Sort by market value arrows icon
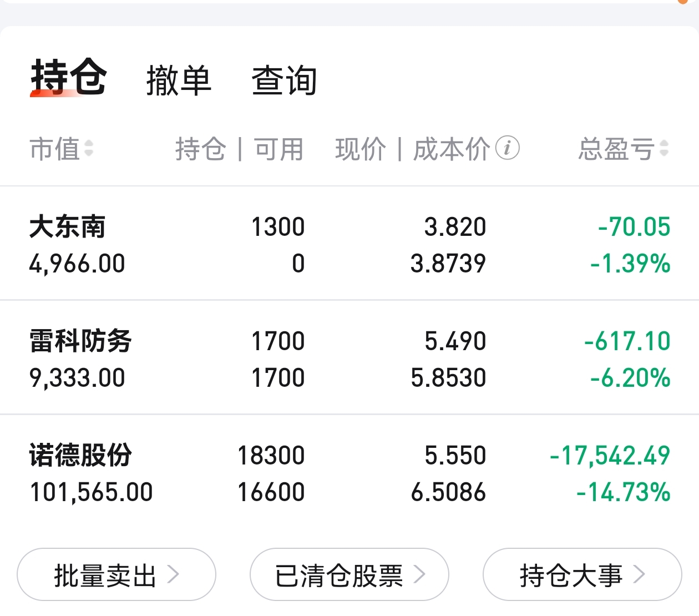This screenshot has height=616, width=699. pos(89,148)
